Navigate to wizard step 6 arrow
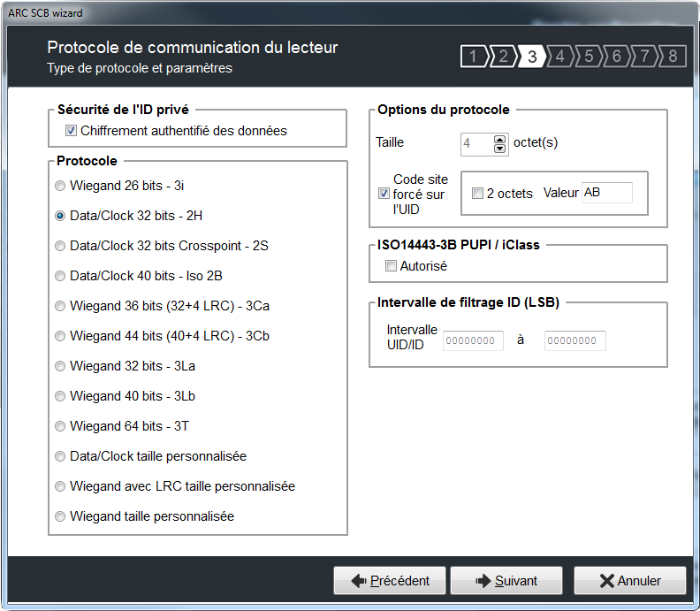 coord(616,57)
